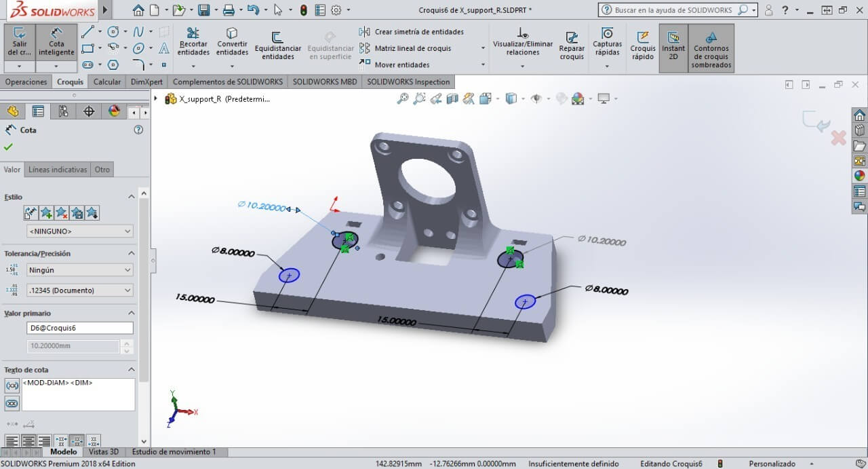
Task: Collapse the Texto de cota section
Action: pos(132,370)
